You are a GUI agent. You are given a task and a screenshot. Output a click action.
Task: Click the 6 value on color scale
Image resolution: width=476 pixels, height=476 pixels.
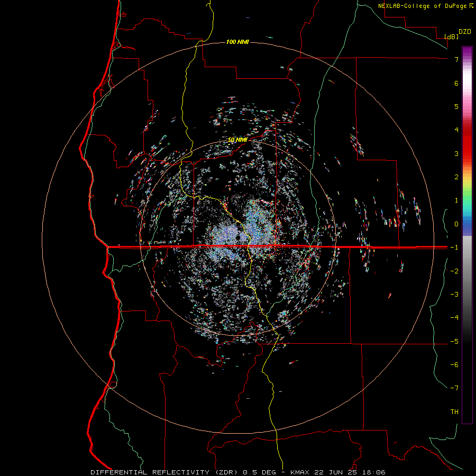click(x=456, y=83)
